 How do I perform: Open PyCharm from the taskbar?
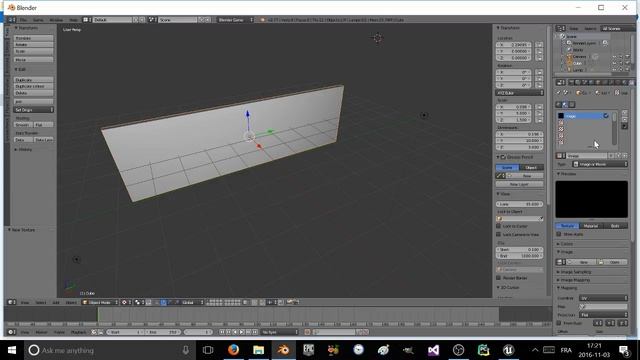click(483, 350)
